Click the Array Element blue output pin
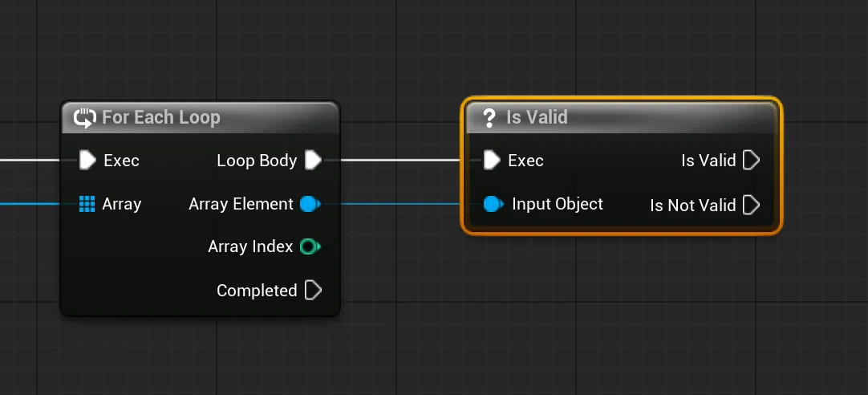The image size is (868, 395). (310, 204)
